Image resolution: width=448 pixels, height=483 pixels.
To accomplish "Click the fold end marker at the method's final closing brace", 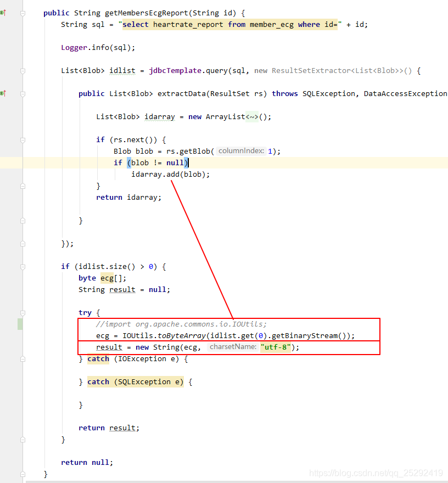I will [x=23, y=474].
